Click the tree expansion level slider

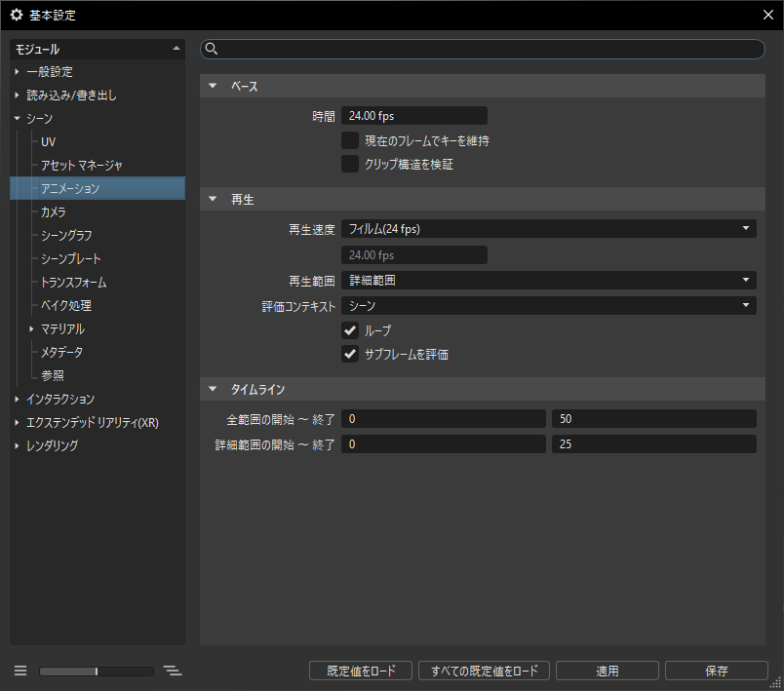(97, 671)
